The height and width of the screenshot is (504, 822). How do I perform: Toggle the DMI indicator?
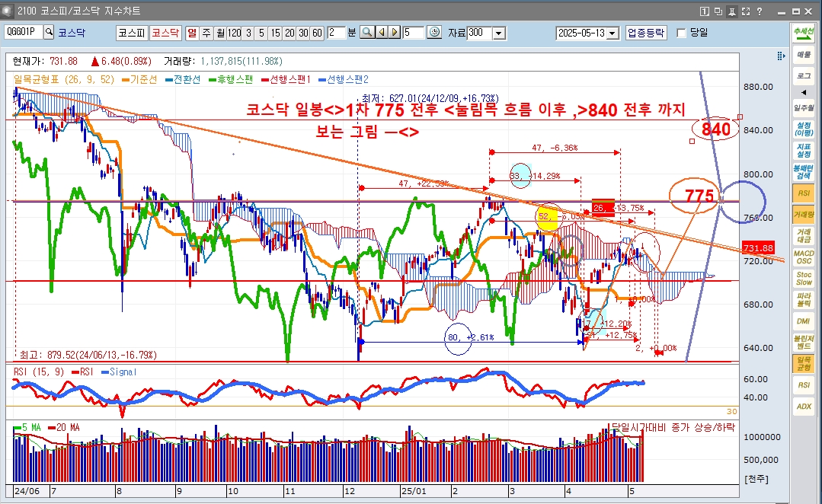804,321
